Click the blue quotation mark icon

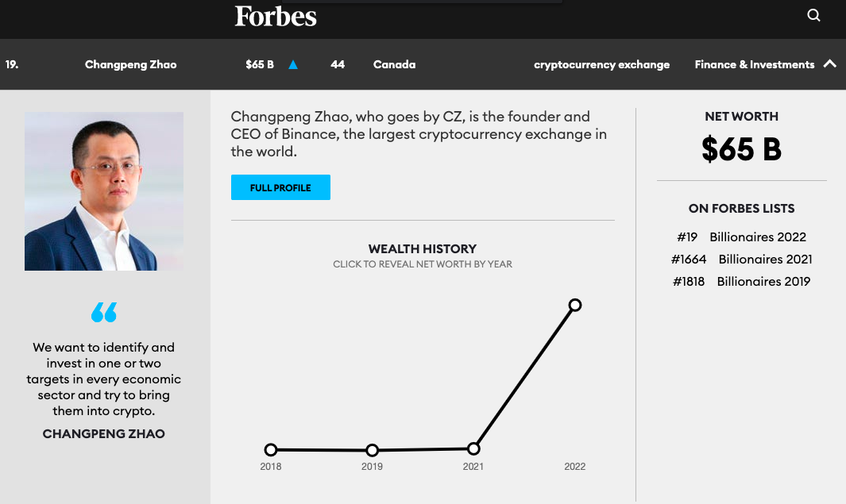(x=104, y=312)
